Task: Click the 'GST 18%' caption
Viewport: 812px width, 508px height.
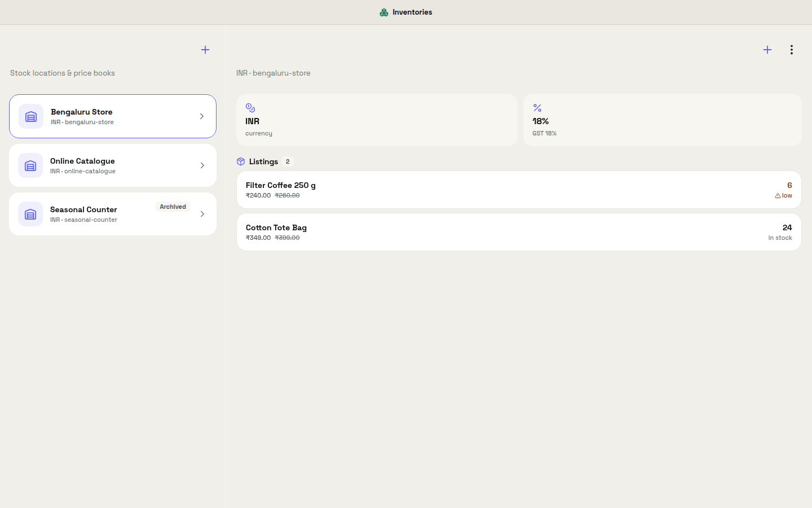Action: pos(544,133)
